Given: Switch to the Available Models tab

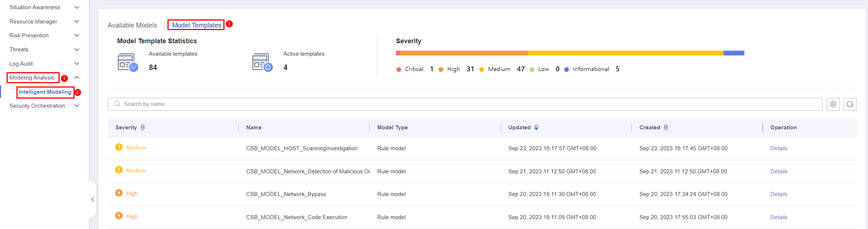Looking at the screenshot, I should tap(132, 25).
